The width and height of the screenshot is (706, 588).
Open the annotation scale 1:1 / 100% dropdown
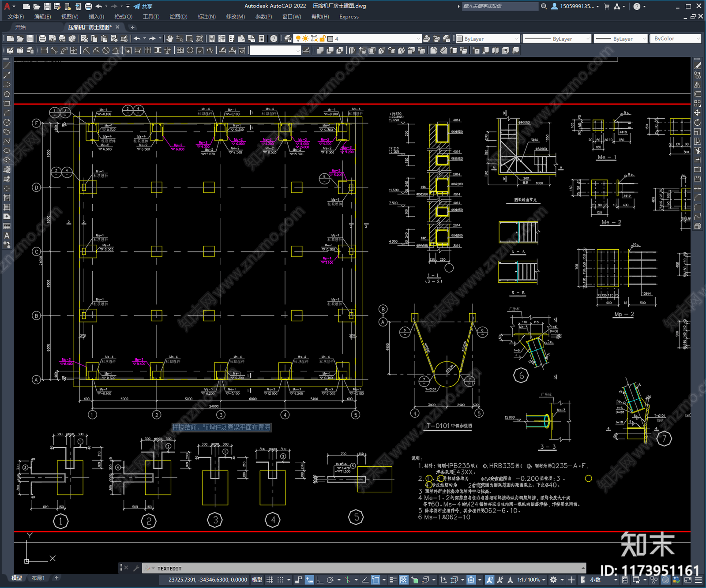tap(532, 580)
